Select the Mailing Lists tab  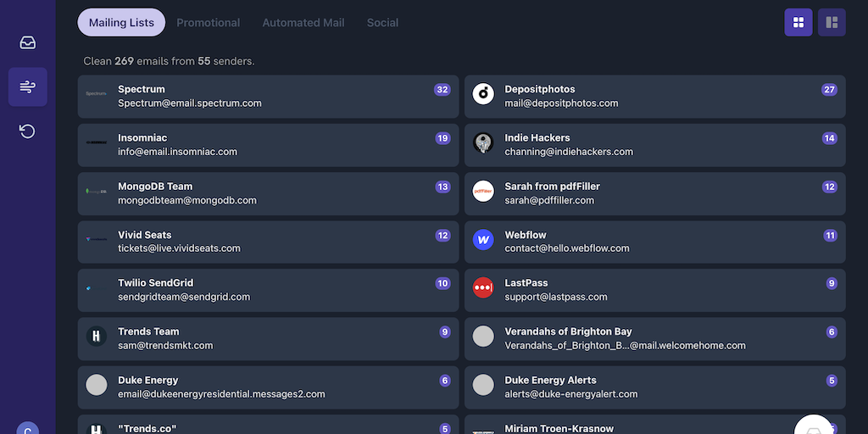tap(121, 23)
